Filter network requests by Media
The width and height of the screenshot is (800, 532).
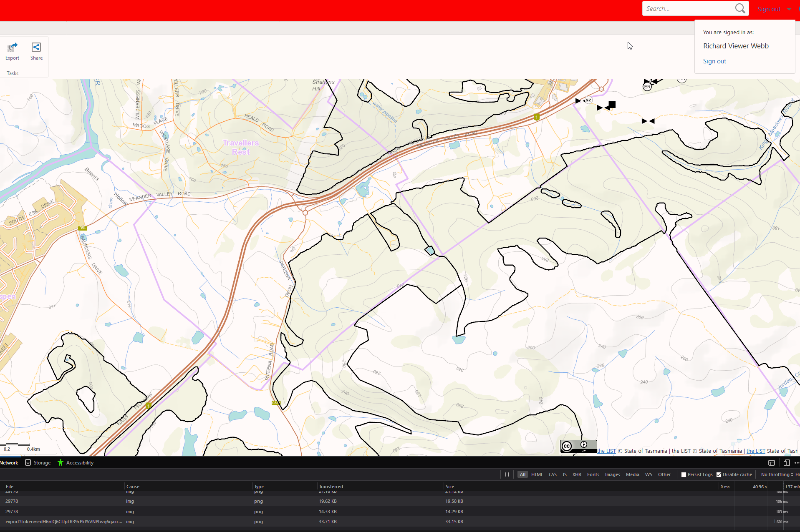(632, 474)
